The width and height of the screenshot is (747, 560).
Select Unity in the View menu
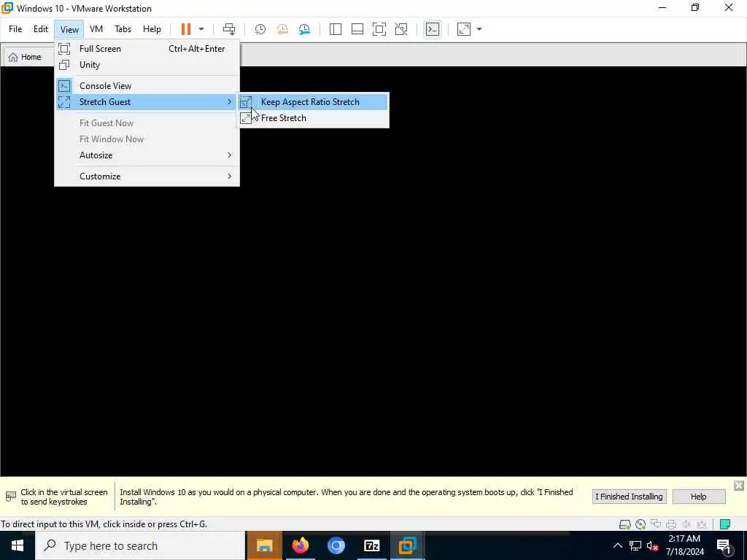[x=147, y=65]
